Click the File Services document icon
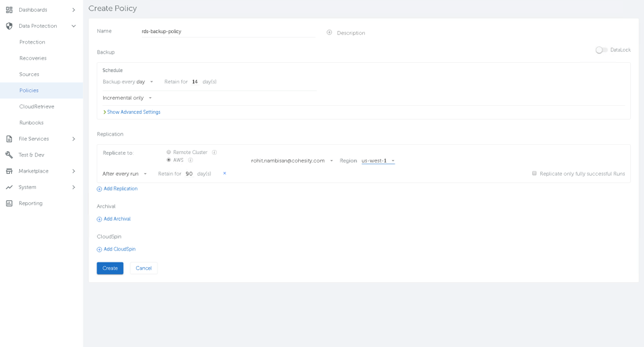This screenshot has height=347, width=644. pos(9,139)
